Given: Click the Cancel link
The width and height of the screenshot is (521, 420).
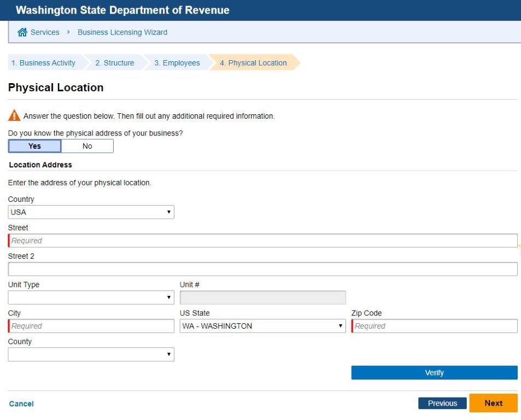Looking at the screenshot, I should pyautogui.click(x=21, y=404).
